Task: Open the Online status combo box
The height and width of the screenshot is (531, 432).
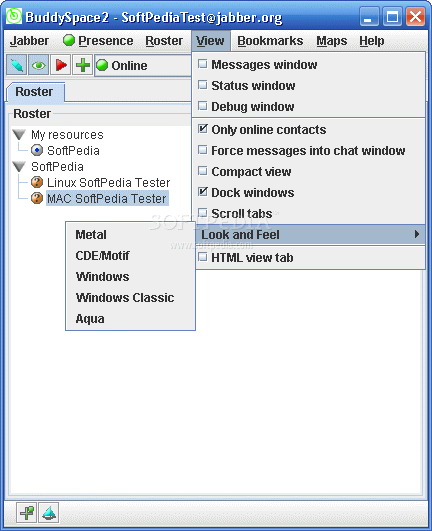Action: (143, 65)
